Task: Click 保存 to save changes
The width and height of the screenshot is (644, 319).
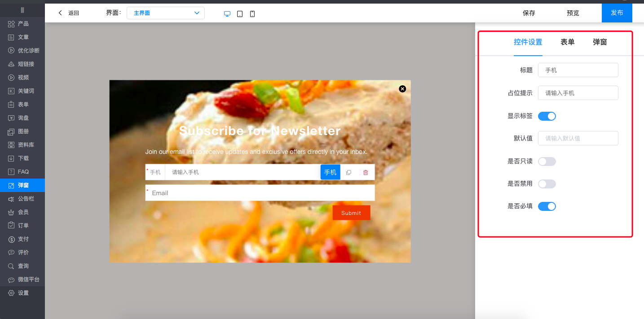Action: click(x=529, y=13)
